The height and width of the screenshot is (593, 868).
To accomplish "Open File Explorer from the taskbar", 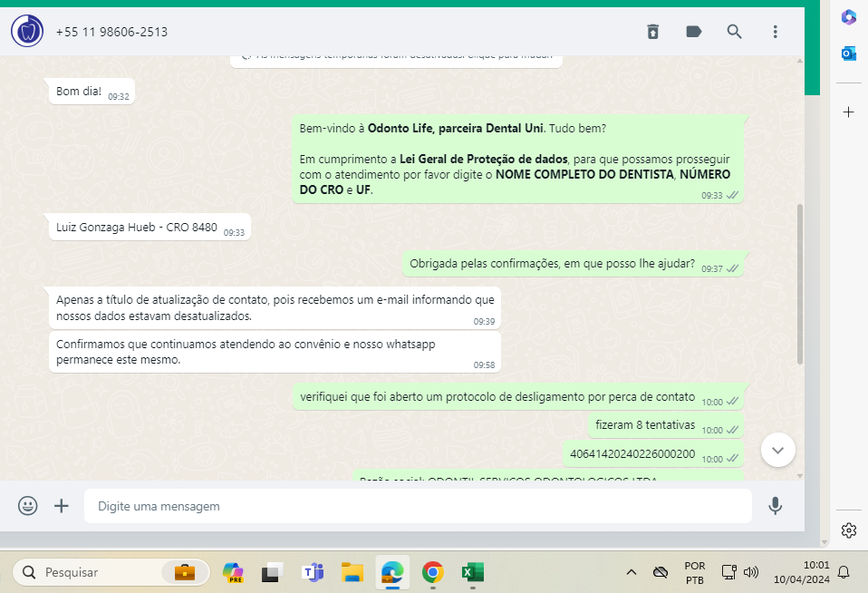I will 352,572.
